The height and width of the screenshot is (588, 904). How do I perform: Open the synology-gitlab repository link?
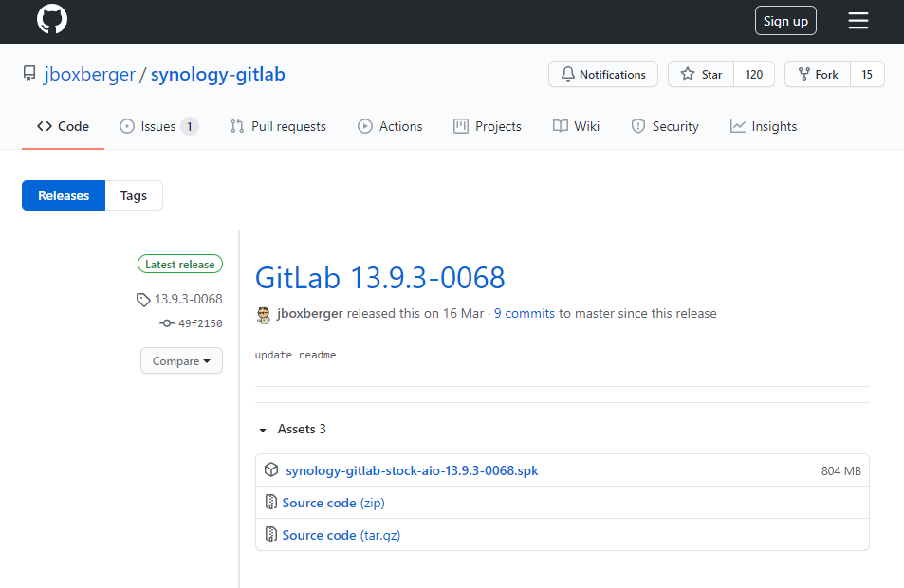(x=217, y=74)
